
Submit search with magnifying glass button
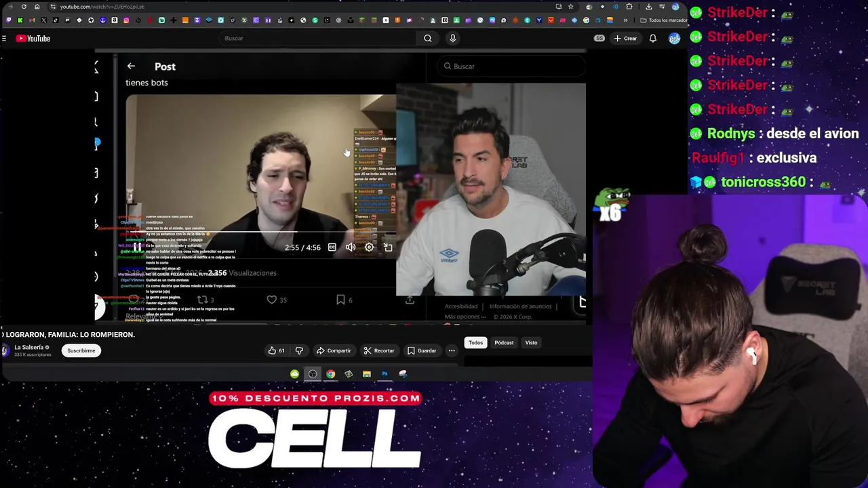[428, 39]
